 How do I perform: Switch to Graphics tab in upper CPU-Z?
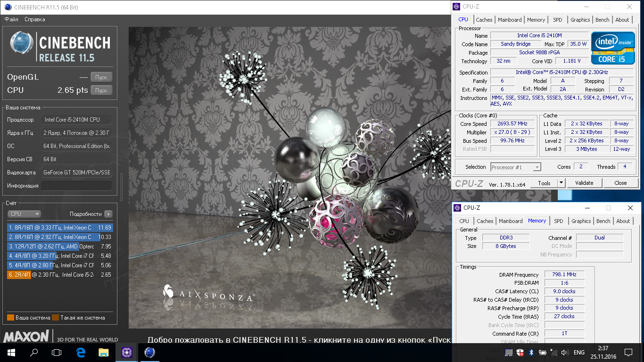[x=580, y=20]
